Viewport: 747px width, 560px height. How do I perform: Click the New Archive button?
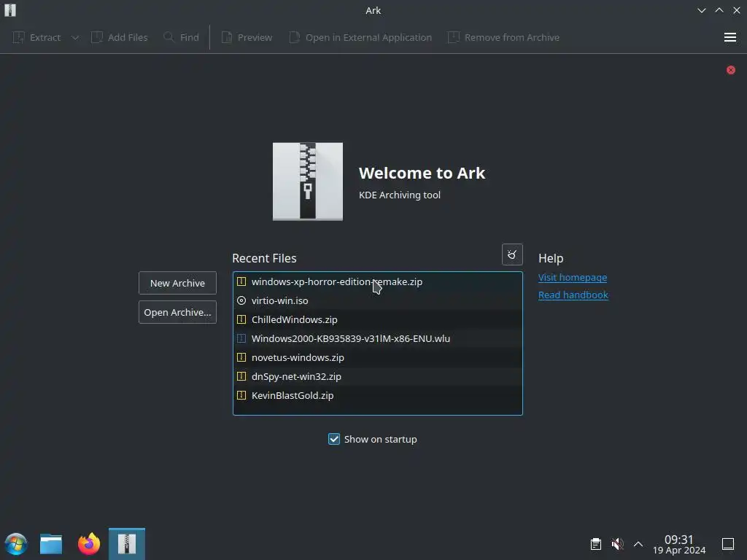click(x=177, y=283)
